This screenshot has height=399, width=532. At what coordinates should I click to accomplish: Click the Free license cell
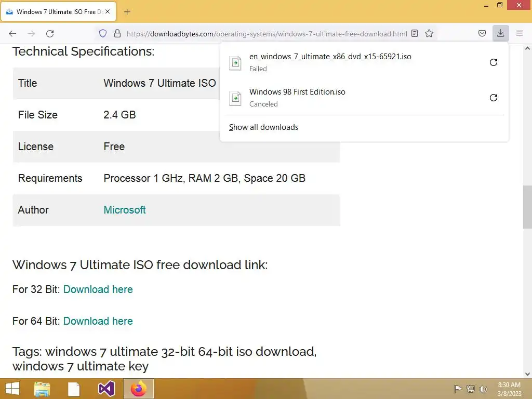pos(114,147)
